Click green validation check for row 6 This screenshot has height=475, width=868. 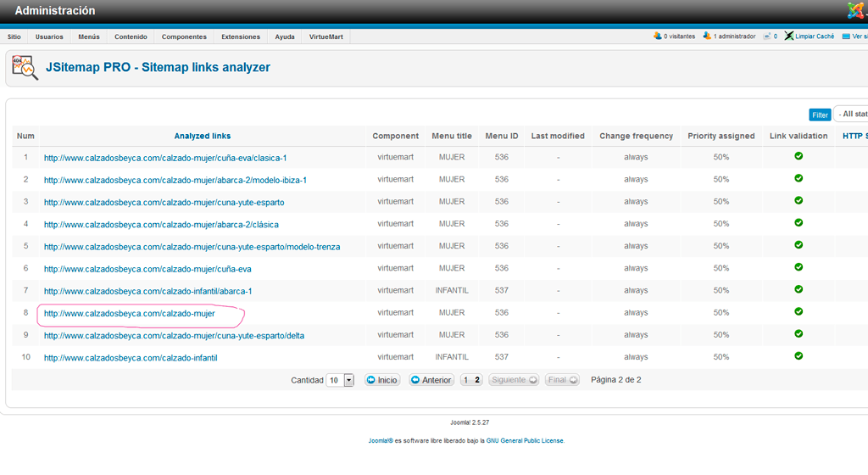coord(798,267)
